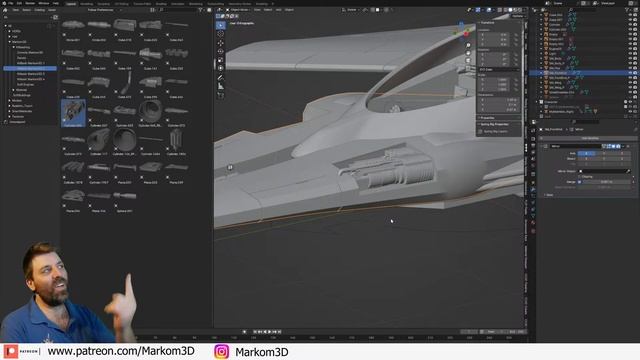Expand the Data section under Mirror modifier
The width and height of the screenshot is (640, 360).
[x=549, y=195]
